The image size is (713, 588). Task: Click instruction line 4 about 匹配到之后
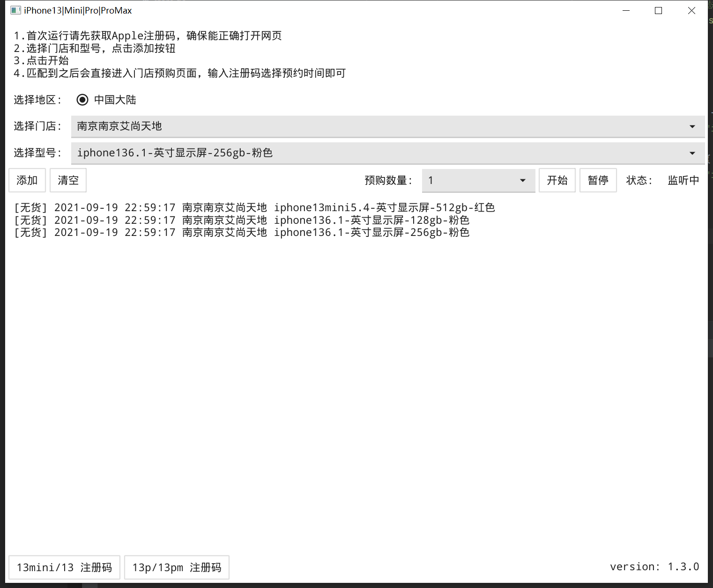(180, 73)
